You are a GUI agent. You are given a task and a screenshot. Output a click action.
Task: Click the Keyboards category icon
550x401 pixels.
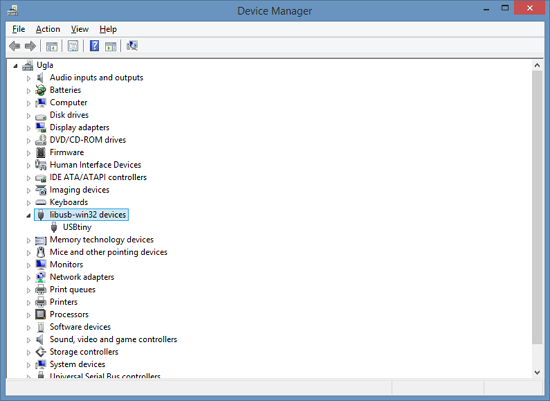coord(41,202)
